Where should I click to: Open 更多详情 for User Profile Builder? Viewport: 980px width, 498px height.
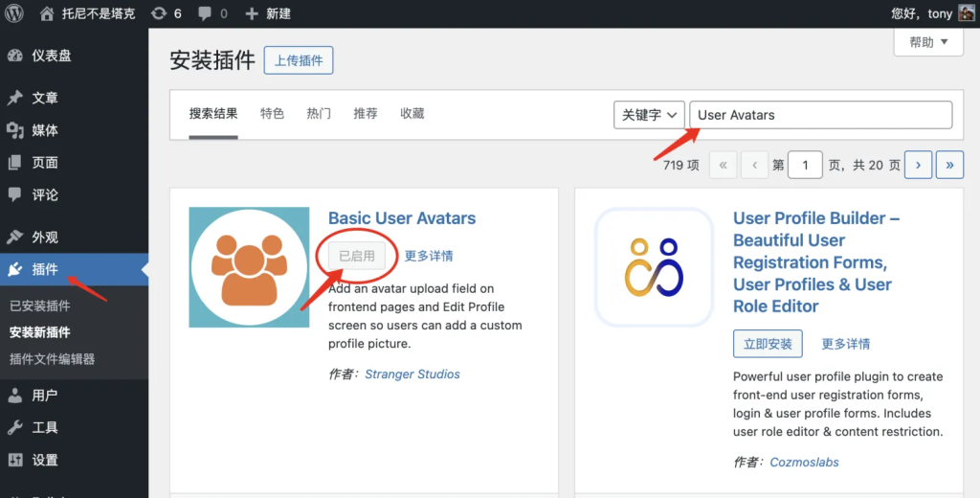tap(846, 344)
